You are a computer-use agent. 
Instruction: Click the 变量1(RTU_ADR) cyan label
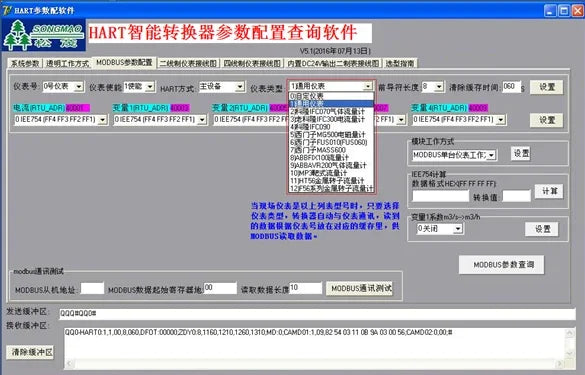tap(141, 108)
